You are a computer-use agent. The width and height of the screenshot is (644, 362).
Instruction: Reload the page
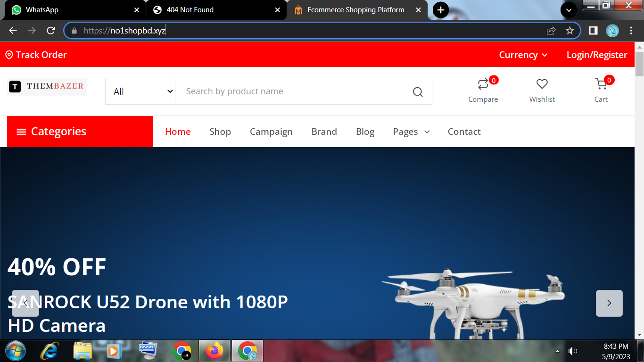click(x=51, y=31)
